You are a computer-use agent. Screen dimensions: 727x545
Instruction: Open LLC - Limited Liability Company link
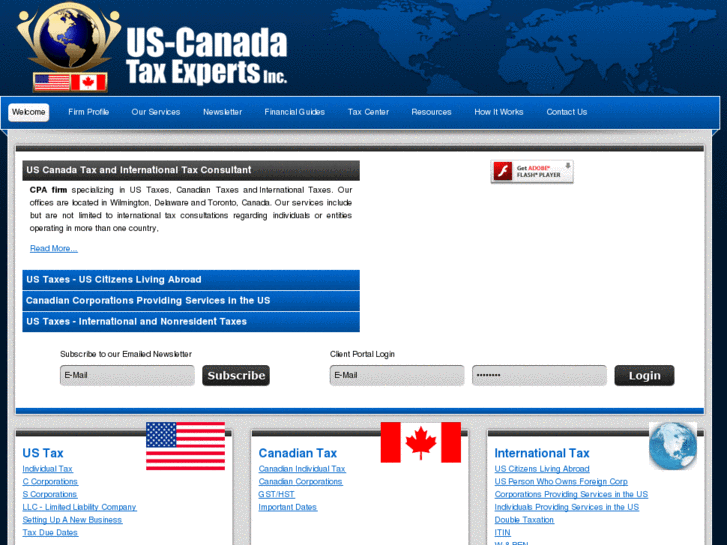pyautogui.click(x=79, y=507)
